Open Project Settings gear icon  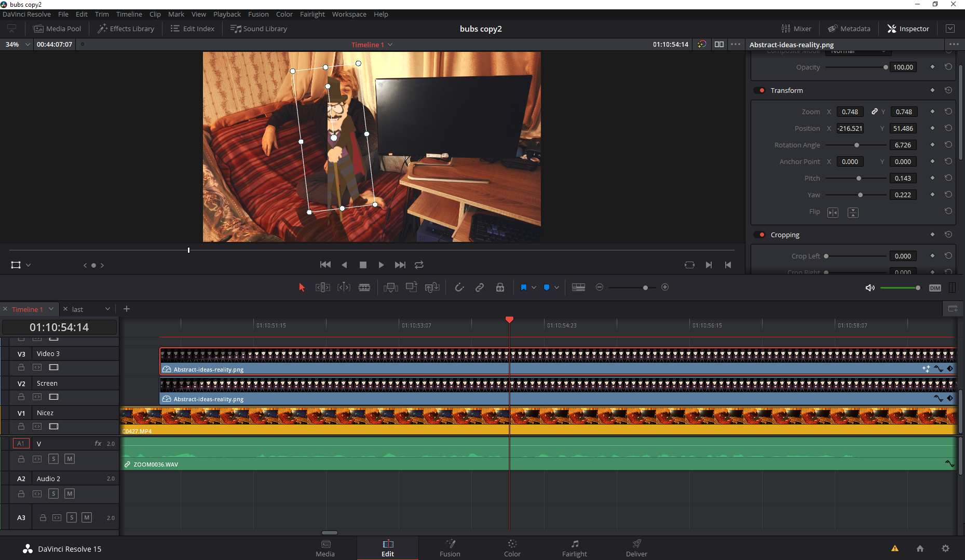pos(945,548)
